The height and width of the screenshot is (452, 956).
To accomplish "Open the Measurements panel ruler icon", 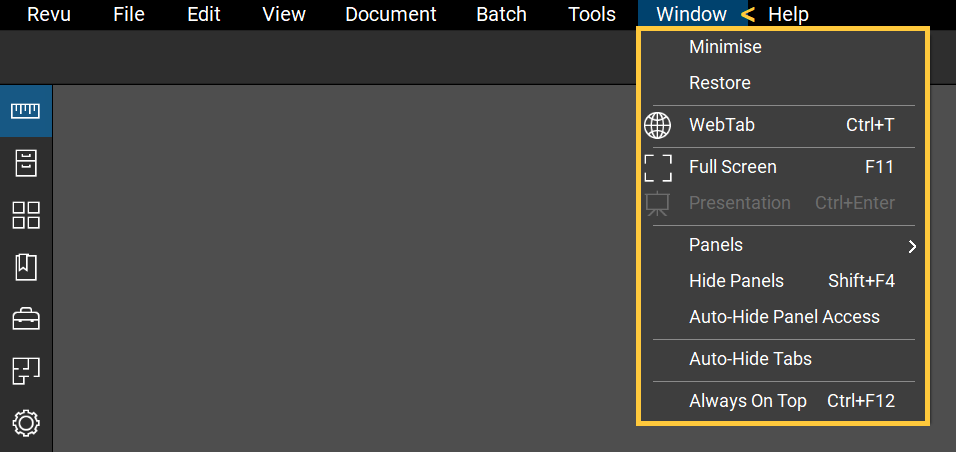I will (25, 110).
